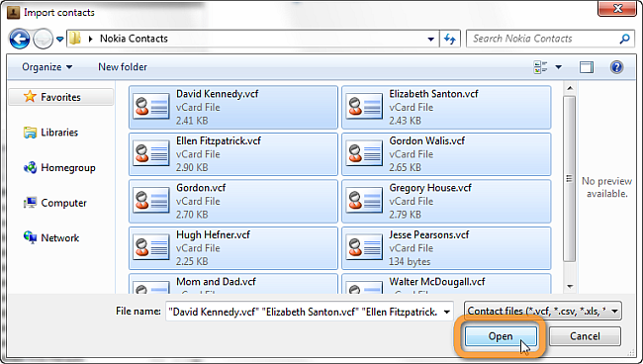This screenshot has width=643, height=364.
Task: Click the Network globe icon
Action: coord(30,237)
